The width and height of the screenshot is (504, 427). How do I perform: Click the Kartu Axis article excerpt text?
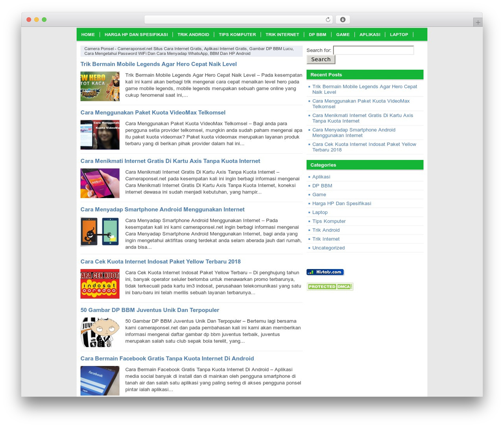213,182
